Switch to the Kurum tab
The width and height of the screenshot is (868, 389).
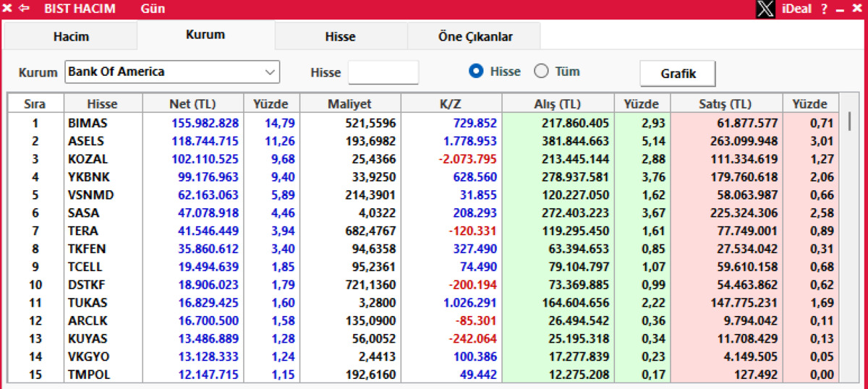tap(205, 35)
